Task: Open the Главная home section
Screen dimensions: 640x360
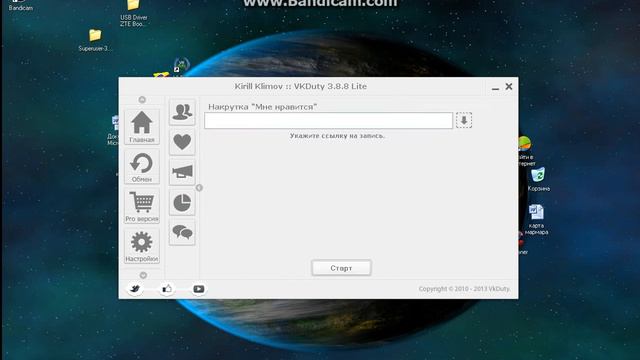Action: click(142, 127)
